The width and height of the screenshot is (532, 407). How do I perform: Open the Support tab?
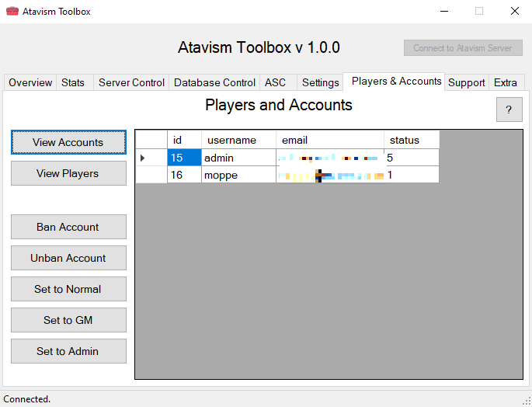466,82
